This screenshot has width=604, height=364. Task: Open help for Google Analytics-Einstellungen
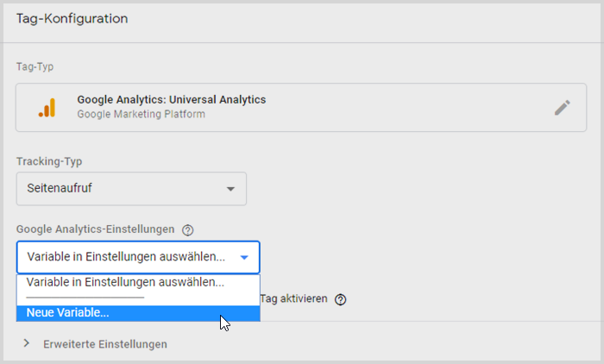click(187, 230)
